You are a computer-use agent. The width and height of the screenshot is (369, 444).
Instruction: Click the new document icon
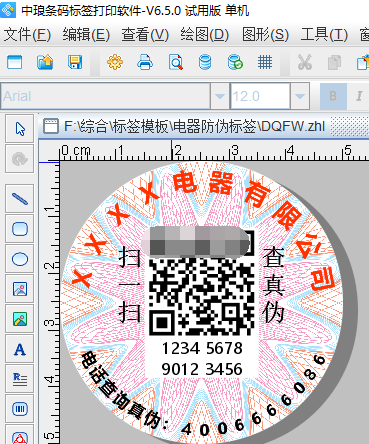(14, 62)
